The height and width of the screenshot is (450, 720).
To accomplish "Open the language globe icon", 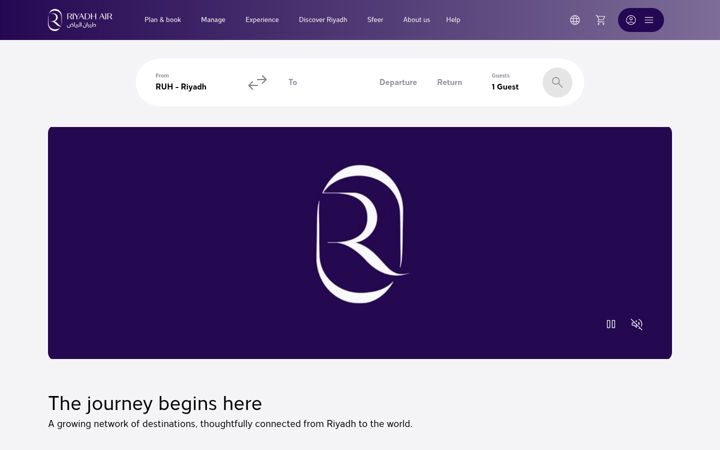I will (574, 20).
